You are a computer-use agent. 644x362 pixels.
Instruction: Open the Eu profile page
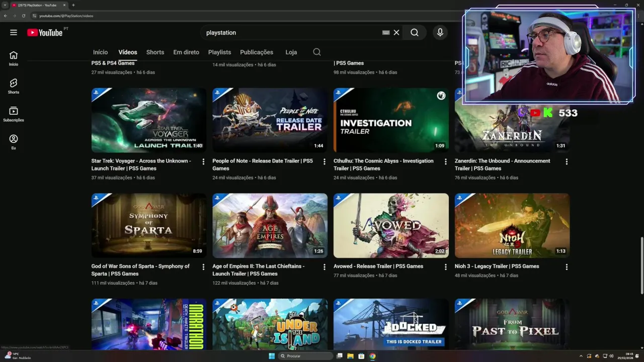pyautogui.click(x=14, y=142)
